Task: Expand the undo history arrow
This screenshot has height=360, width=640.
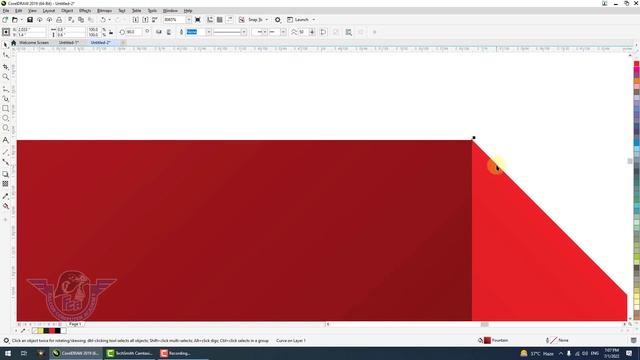Action: 109,20
